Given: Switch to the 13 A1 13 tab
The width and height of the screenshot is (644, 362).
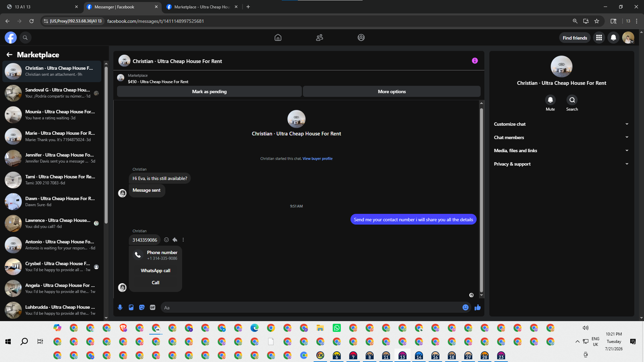Looking at the screenshot, I should (x=42, y=7).
